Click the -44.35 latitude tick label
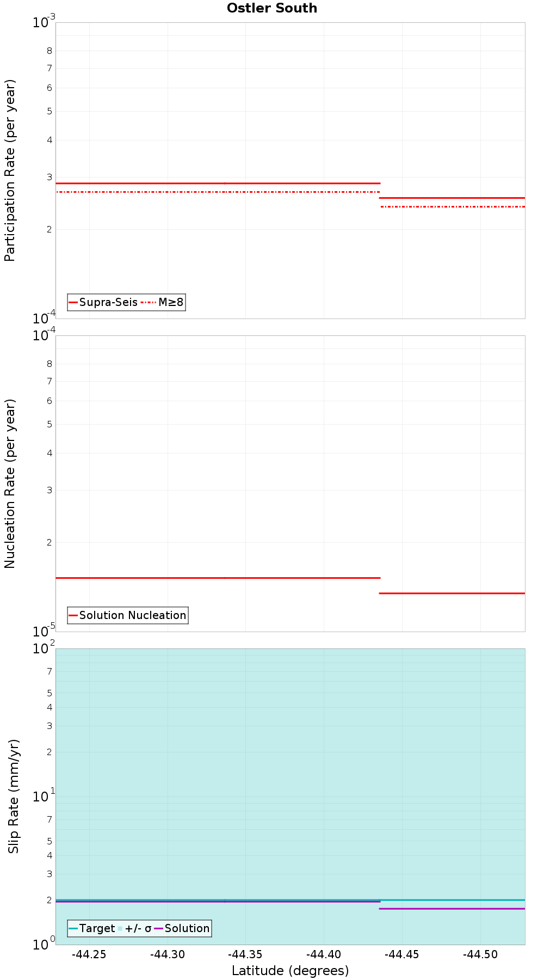Screen dimensions: 544x980 [245, 954]
